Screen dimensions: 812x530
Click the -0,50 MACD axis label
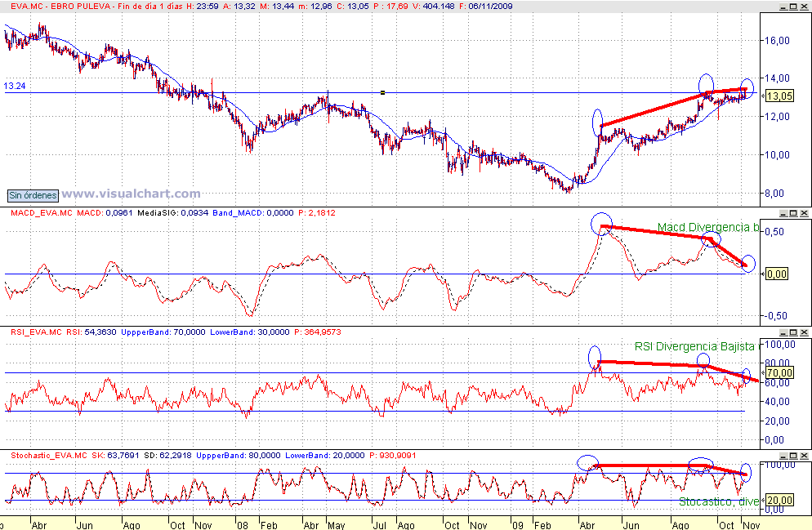tap(774, 316)
